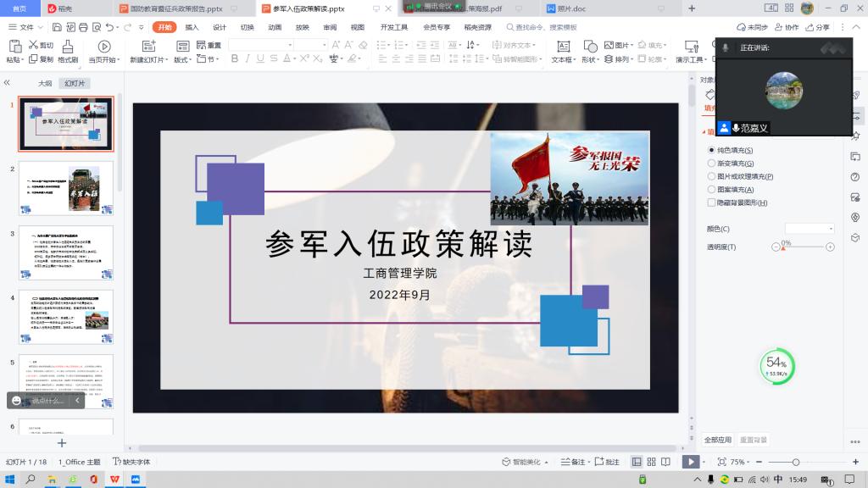Click the Print icon in quick access toolbar

click(x=83, y=27)
